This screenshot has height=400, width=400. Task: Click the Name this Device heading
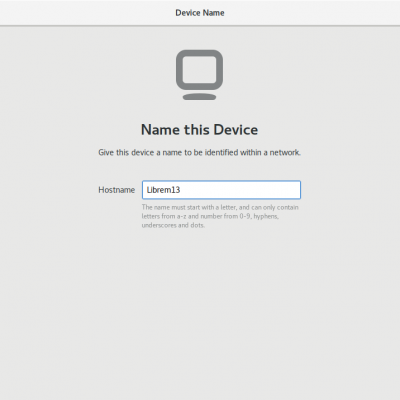(x=199, y=129)
